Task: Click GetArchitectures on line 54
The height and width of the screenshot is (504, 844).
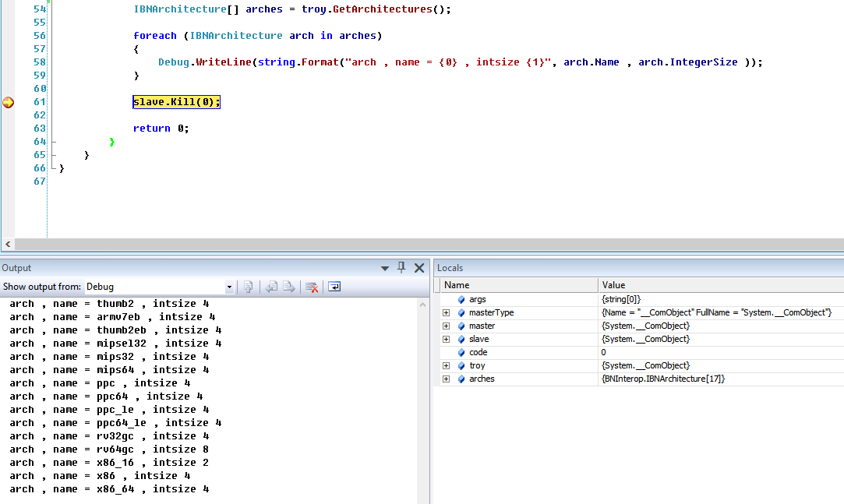Action: coord(382,9)
